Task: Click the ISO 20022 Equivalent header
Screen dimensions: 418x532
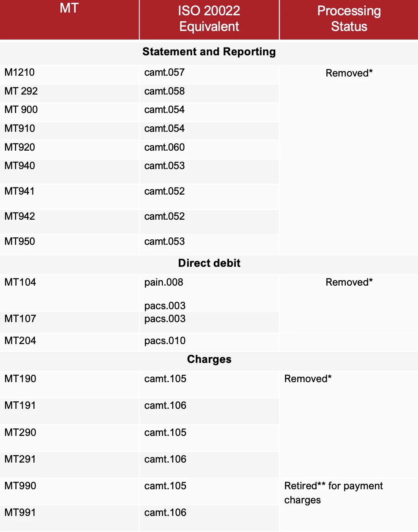Action: pyautogui.click(x=209, y=18)
